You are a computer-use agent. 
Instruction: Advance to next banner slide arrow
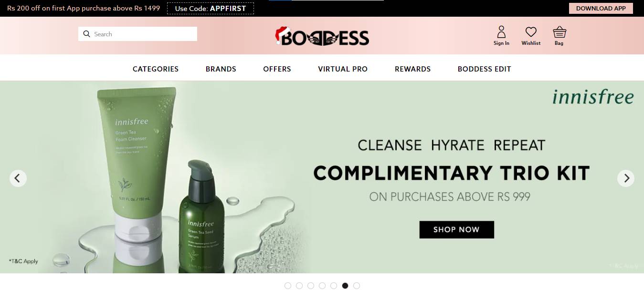point(626,178)
